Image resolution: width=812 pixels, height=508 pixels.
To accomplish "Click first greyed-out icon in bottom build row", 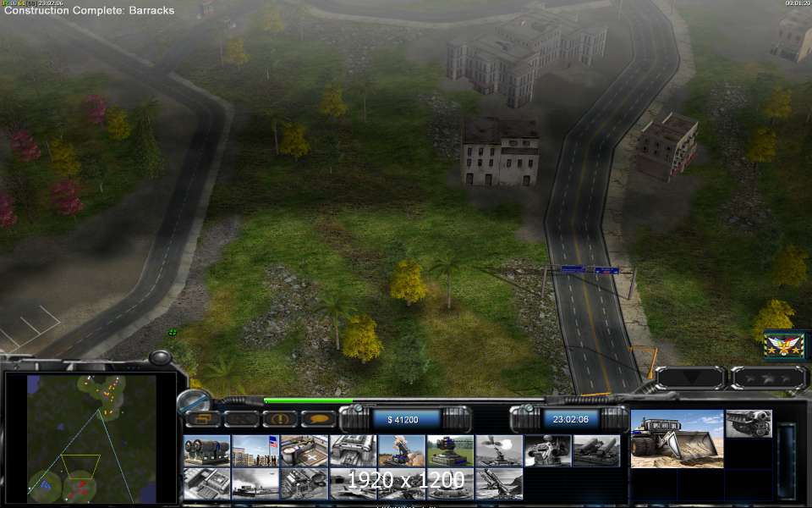I will click(206, 483).
